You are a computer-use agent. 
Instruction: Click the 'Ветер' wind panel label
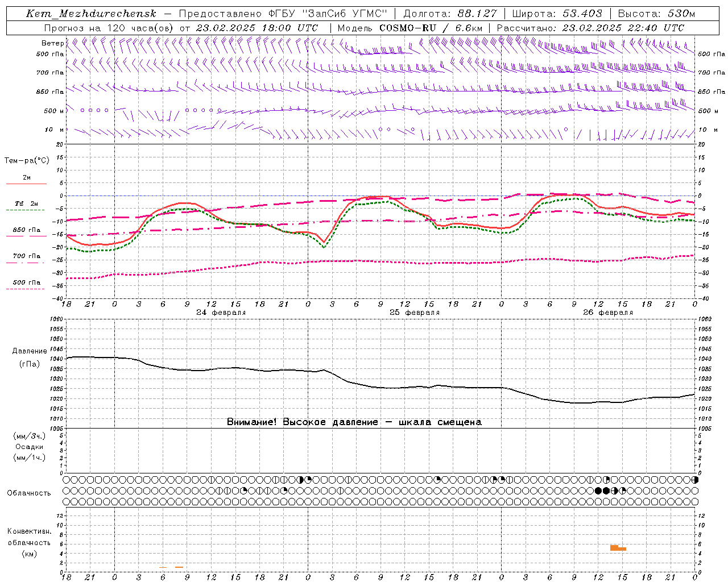[x=52, y=43]
